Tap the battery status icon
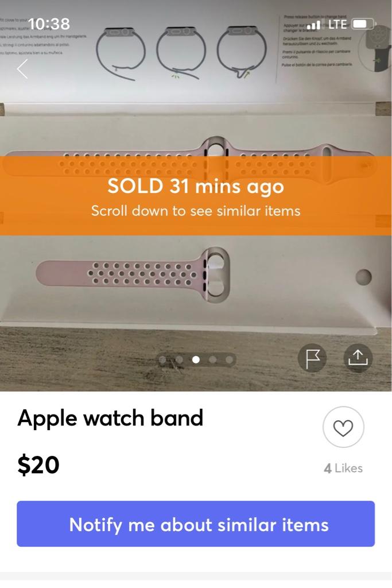 (363, 24)
